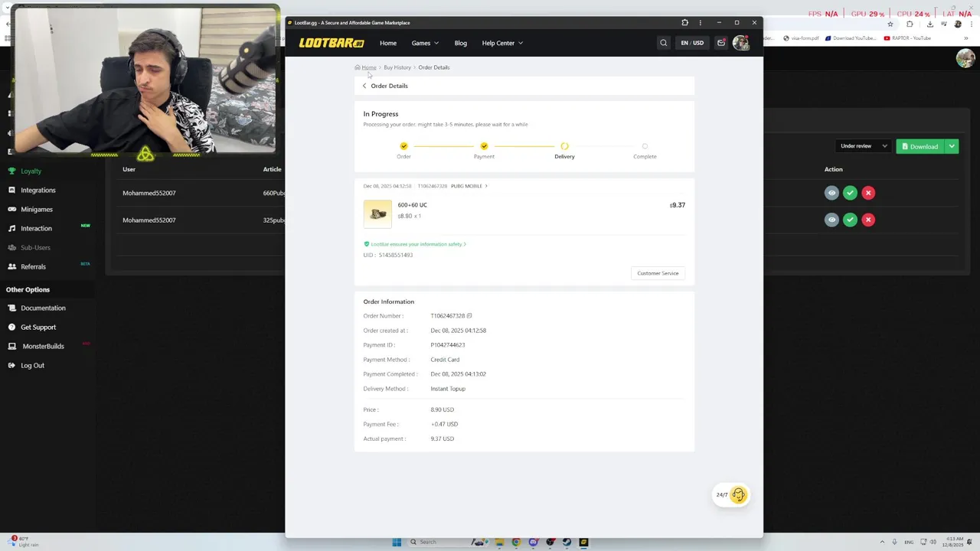Open Windows Start button
This screenshot has height=551, width=980.
coord(397,542)
